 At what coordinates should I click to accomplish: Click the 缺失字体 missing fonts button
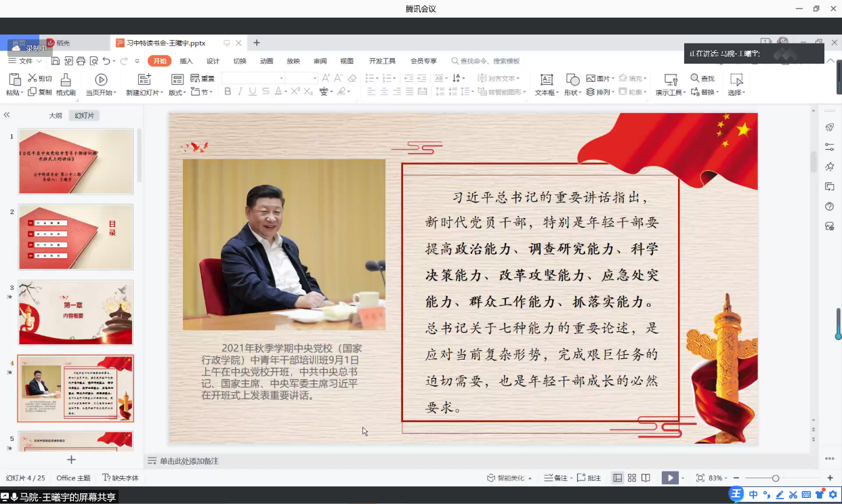point(121,478)
